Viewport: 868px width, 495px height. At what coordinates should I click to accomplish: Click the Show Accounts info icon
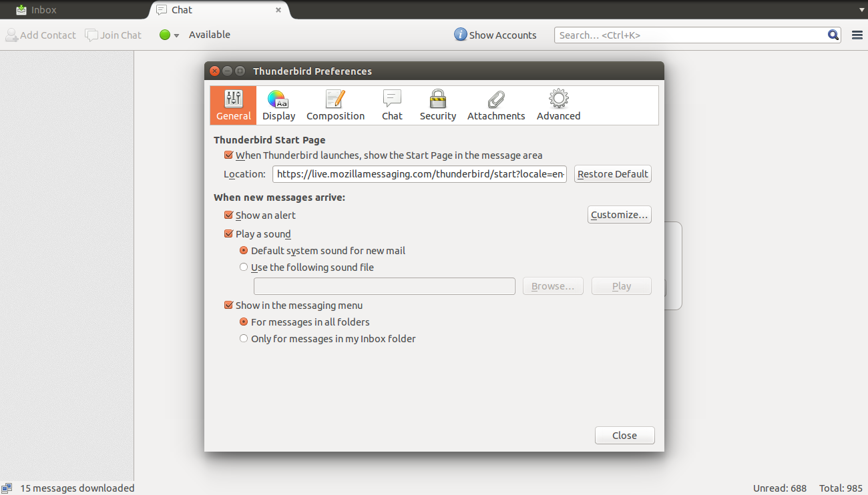[x=460, y=35]
